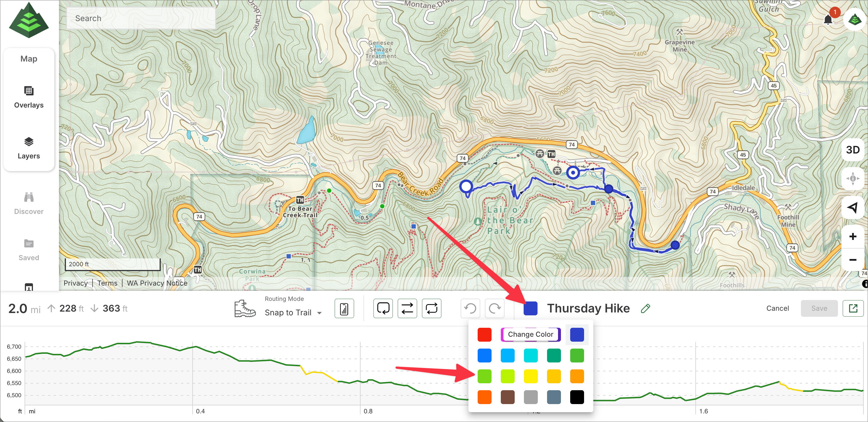The width and height of the screenshot is (868, 422).
Task: Edit route name with pencil icon
Action: (x=645, y=308)
